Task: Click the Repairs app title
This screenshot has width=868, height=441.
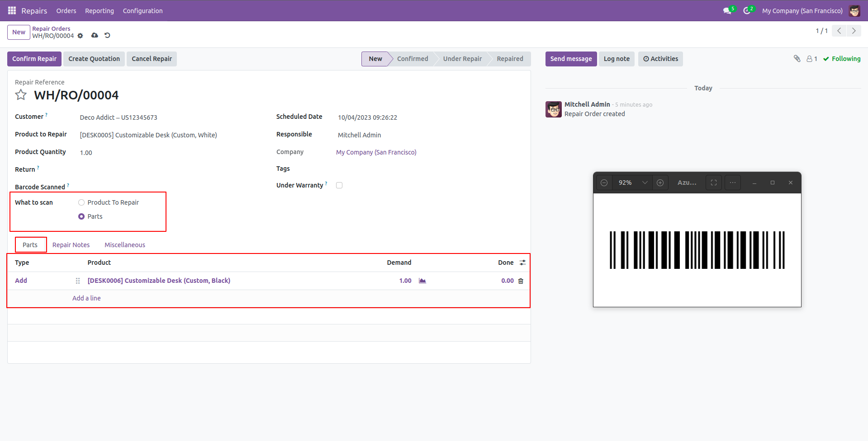Action: tap(34, 10)
